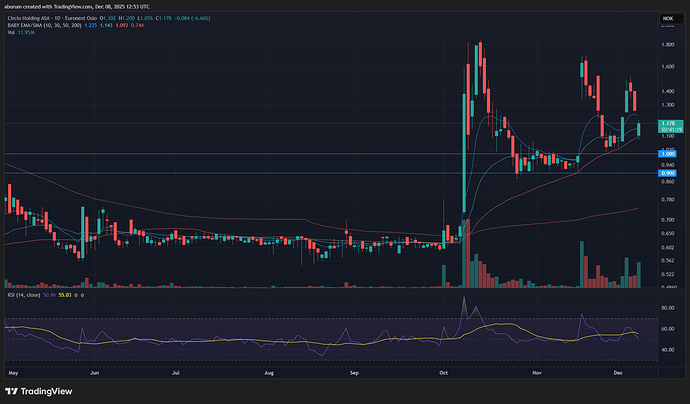Click the Aug label on the time axis
The width and height of the screenshot is (690, 404).
[269, 370]
